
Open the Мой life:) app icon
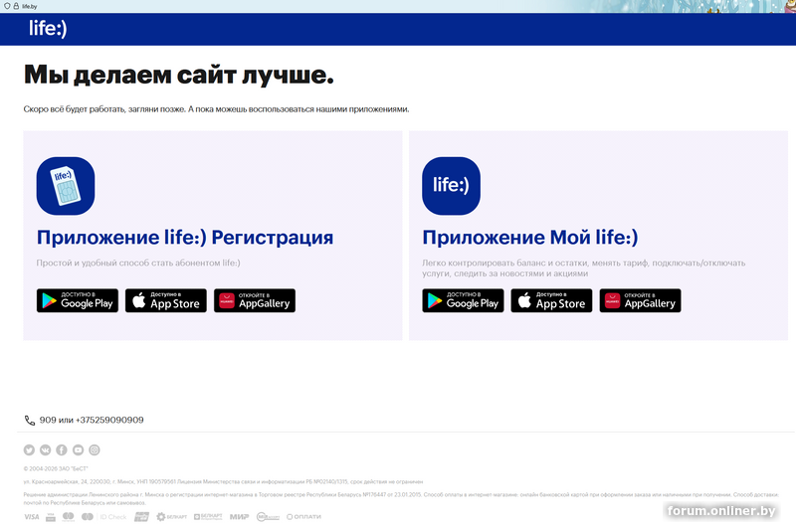click(x=451, y=186)
